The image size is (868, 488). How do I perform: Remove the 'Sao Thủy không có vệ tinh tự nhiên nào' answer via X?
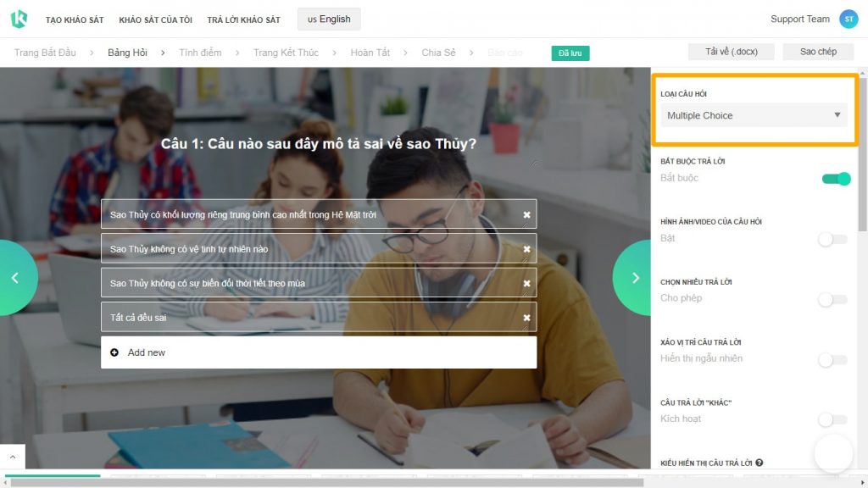click(526, 249)
